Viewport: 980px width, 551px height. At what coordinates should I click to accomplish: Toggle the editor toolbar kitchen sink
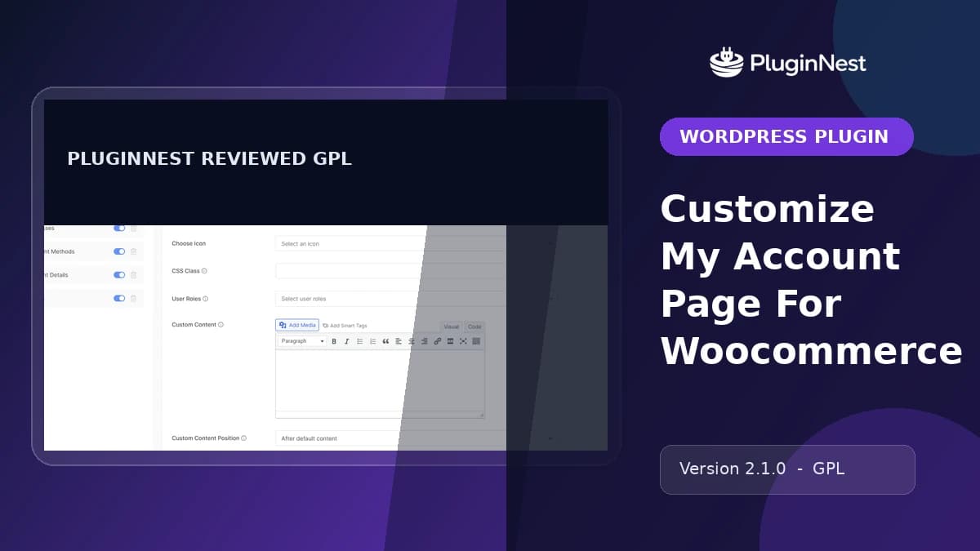(476, 341)
